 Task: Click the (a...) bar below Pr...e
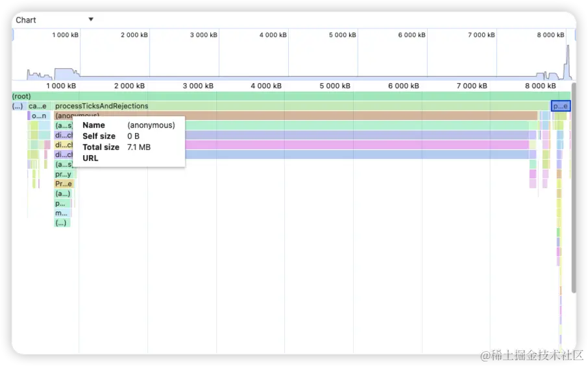coord(62,193)
